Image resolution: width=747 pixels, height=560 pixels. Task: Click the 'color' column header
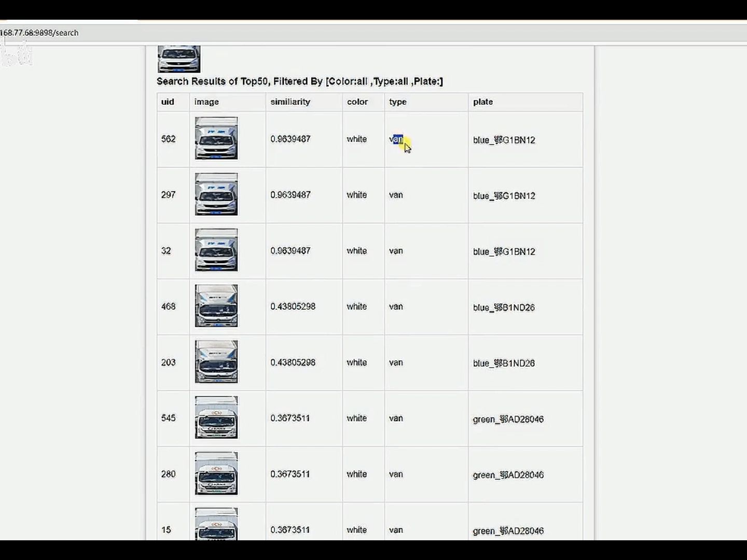(x=357, y=102)
